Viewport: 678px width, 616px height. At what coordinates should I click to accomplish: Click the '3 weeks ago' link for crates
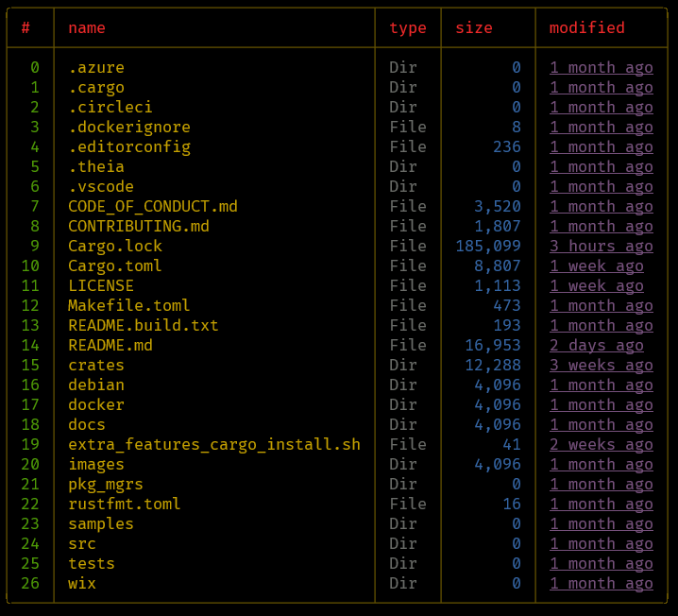601,365
